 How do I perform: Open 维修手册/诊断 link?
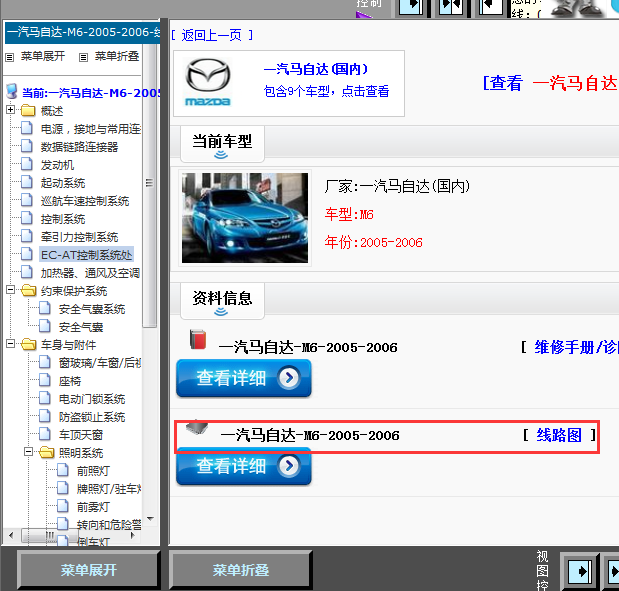pos(576,347)
